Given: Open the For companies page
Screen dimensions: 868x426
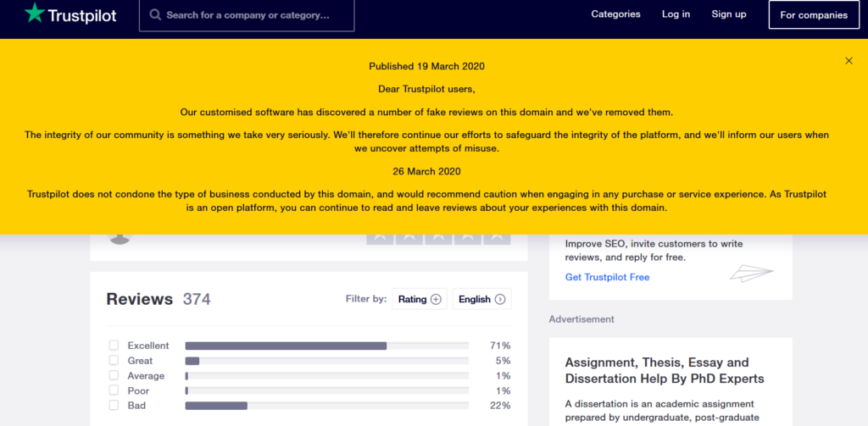Looking at the screenshot, I should click(x=814, y=15).
